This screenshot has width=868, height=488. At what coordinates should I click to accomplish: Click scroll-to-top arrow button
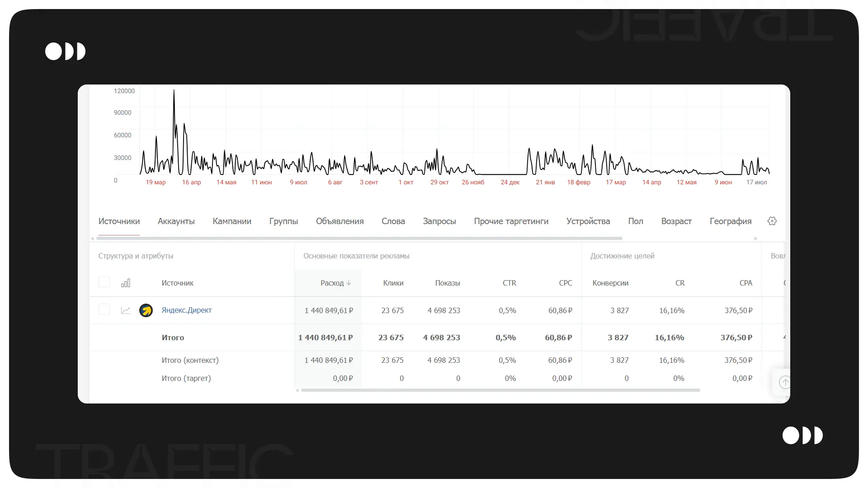click(785, 382)
